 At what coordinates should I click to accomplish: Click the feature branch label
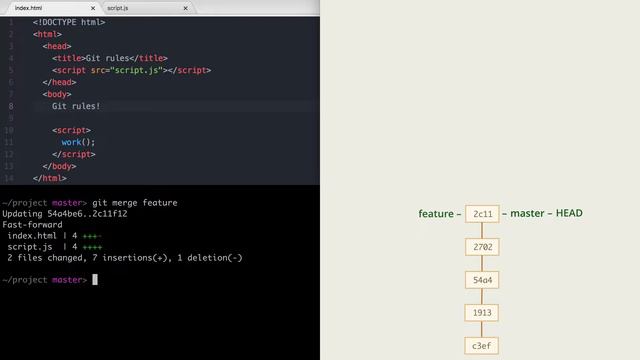(x=436, y=214)
